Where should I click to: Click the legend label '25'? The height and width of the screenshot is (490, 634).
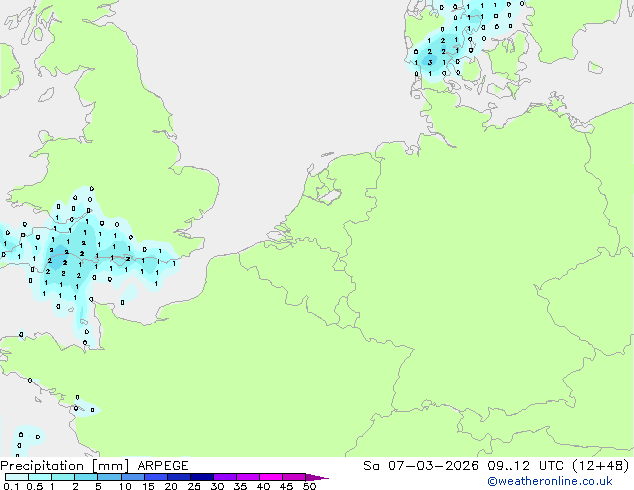(194, 486)
